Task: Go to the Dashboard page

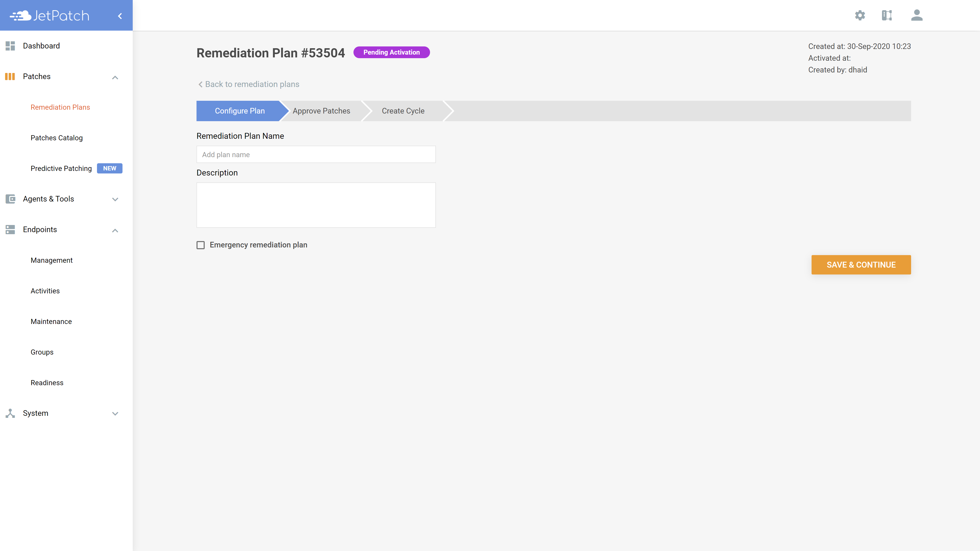Action: point(41,46)
